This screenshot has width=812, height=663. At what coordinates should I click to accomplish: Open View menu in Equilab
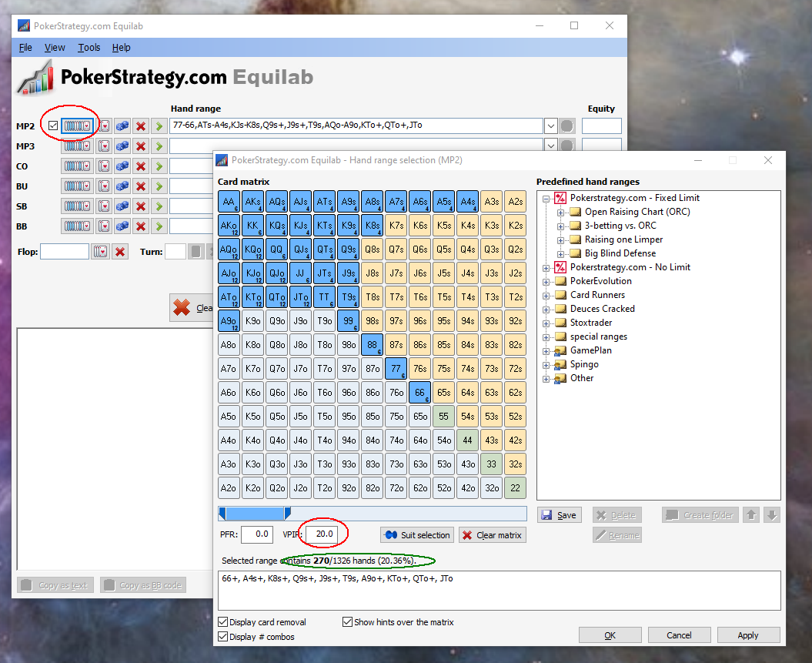(x=55, y=48)
